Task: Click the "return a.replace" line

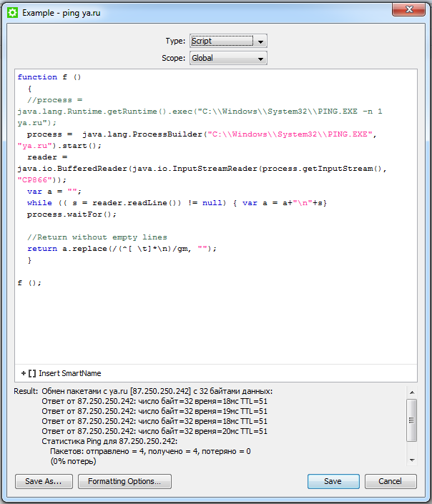Action: point(122,249)
